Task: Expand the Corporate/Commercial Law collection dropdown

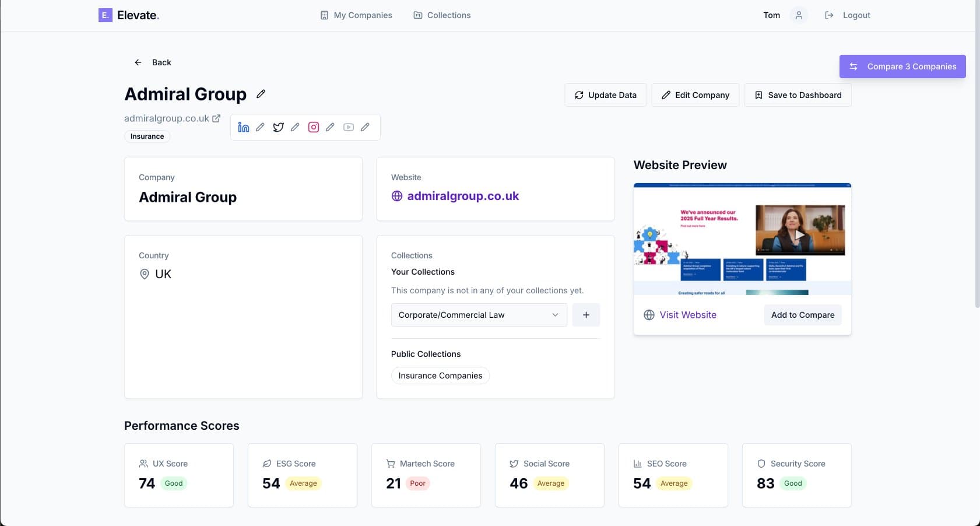Action: (x=479, y=315)
